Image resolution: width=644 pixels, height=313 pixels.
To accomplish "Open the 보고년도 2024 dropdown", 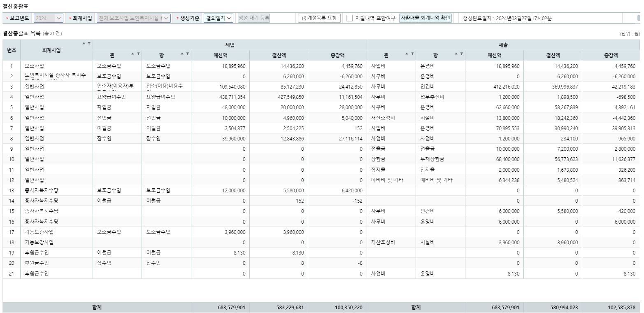I will click(49, 18).
